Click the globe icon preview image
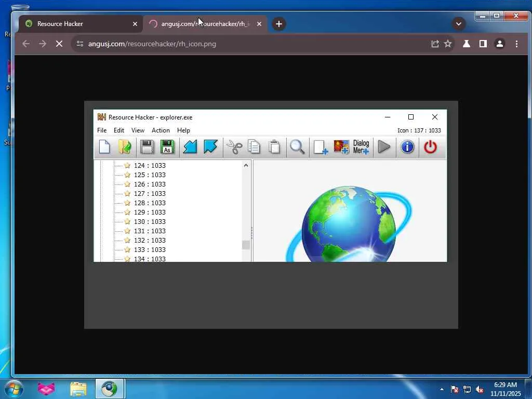 coord(349,223)
